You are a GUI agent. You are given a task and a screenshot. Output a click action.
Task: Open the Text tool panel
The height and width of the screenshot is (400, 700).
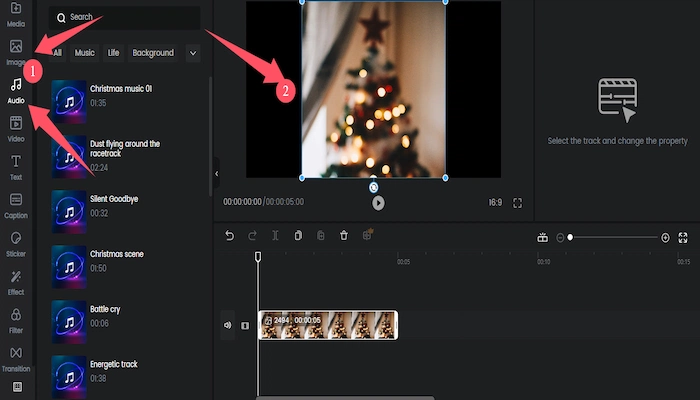[x=16, y=166]
